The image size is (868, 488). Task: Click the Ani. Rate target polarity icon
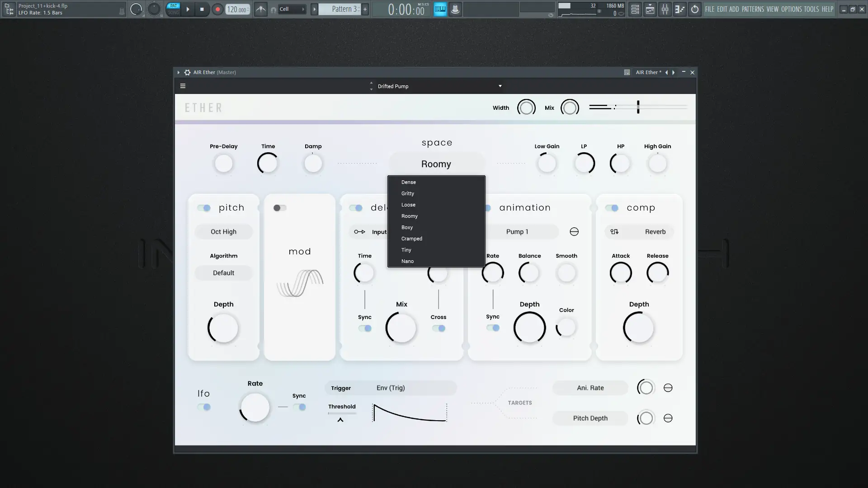tap(668, 388)
